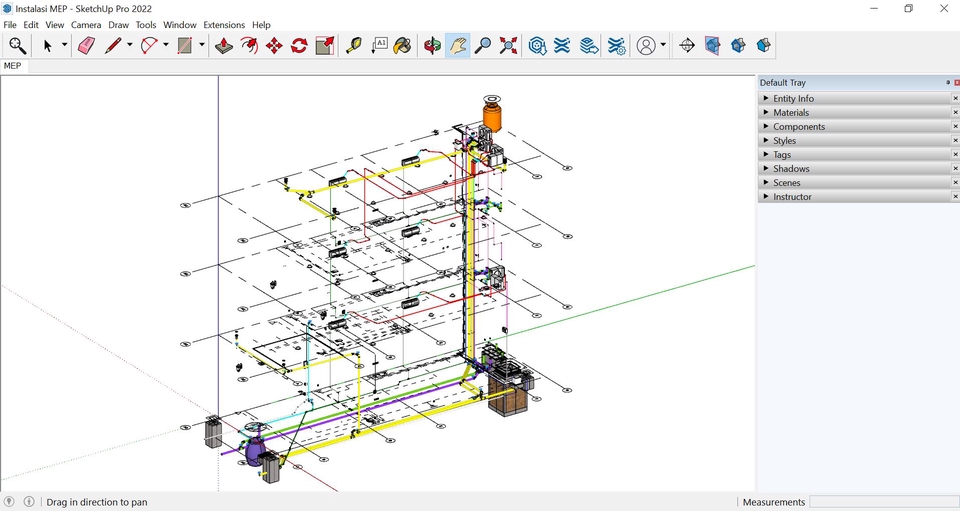Open the Camera menu
This screenshot has width=960, height=511.
pos(86,25)
